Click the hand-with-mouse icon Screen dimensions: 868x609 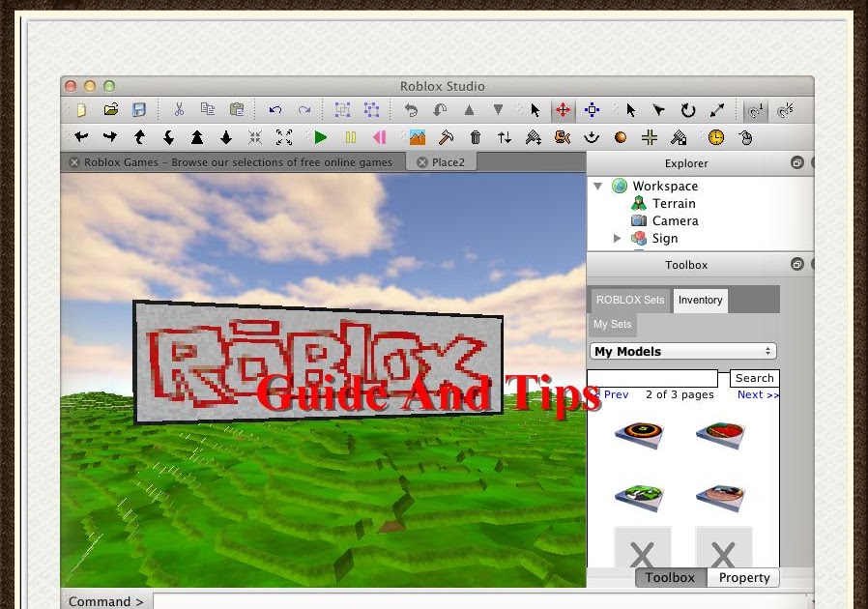745,137
